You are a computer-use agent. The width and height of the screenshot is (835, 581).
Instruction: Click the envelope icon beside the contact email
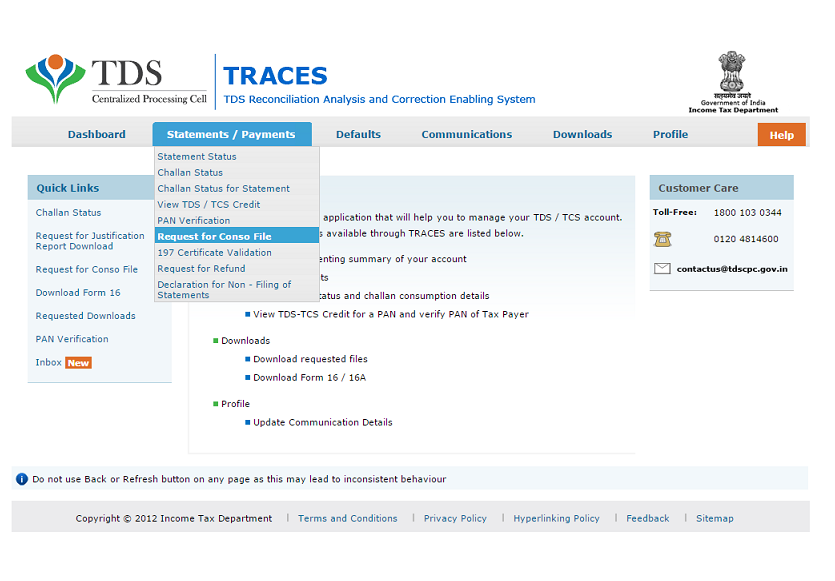[662, 268]
